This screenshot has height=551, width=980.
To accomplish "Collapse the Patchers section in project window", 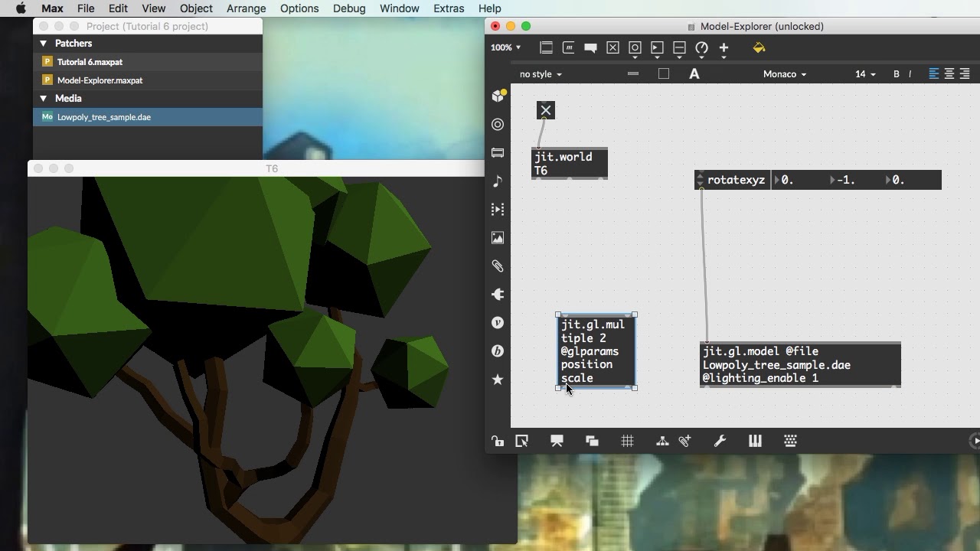I will point(43,44).
